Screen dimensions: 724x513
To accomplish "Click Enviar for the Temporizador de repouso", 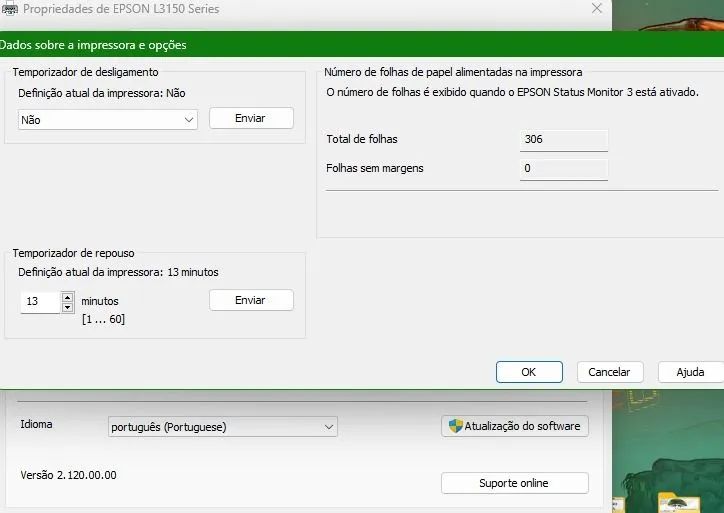I will click(x=251, y=300).
